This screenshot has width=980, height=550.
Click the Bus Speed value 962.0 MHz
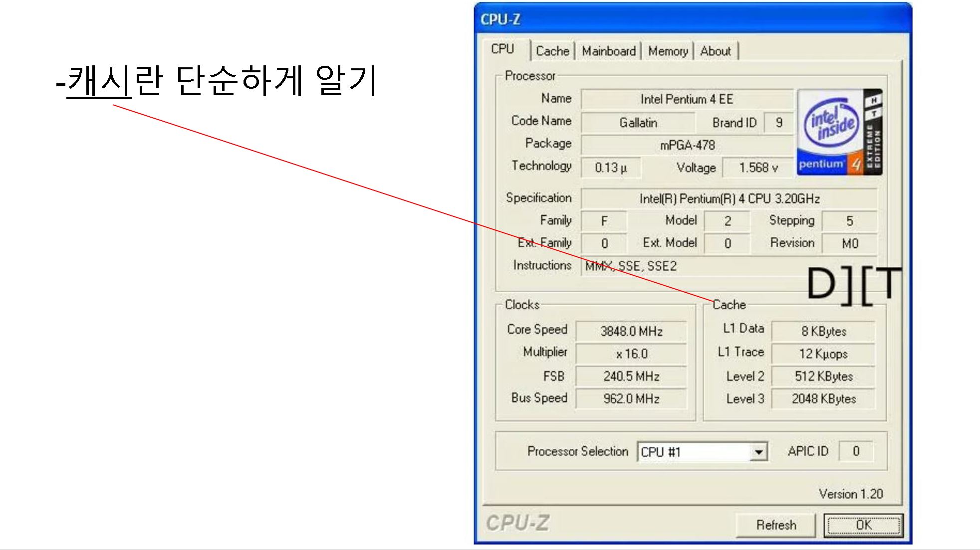[631, 398]
